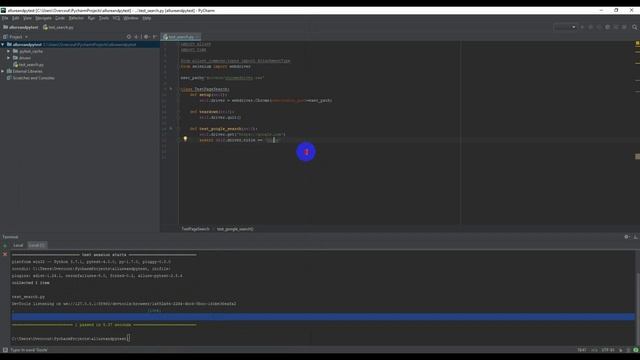
Task: Expand the drivers folder
Action: tap(9, 58)
